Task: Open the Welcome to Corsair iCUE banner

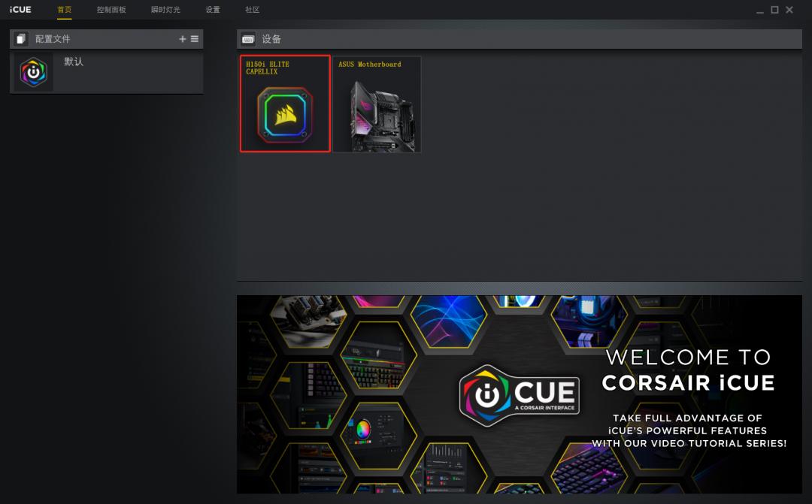Action: [x=520, y=394]
